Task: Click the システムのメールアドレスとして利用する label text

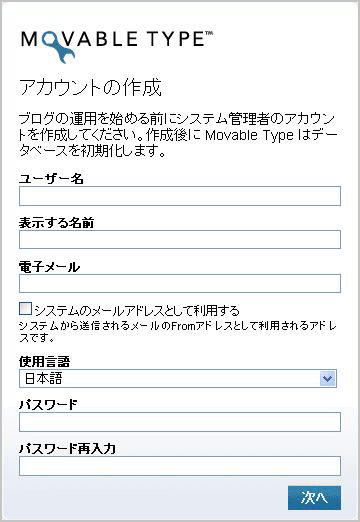Action: coord(137,310)
